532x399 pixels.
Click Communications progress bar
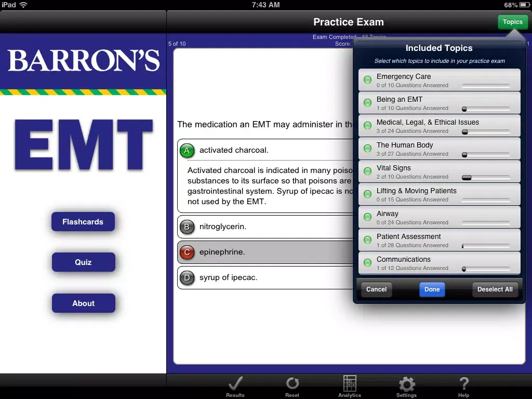tap(486, 269)
